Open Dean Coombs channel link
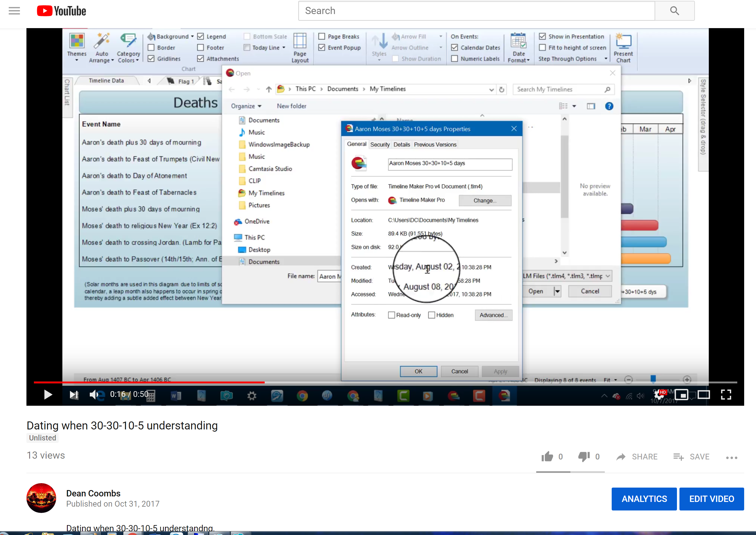 [x=93, y=493]
